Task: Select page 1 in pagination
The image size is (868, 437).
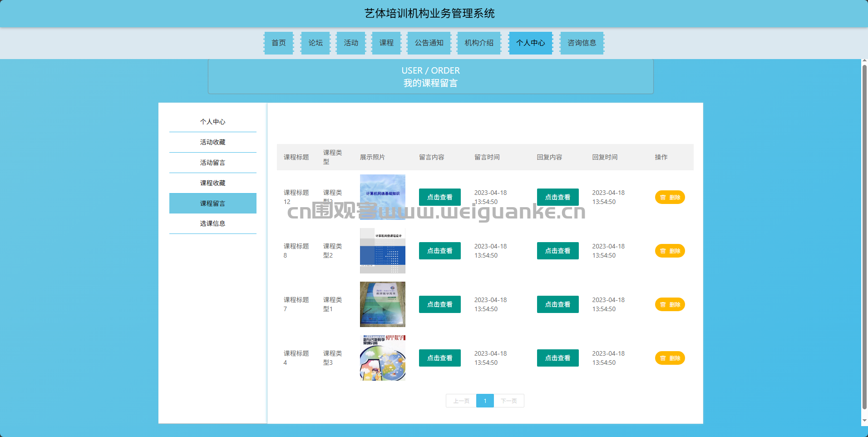Action: tap(485, 401)
